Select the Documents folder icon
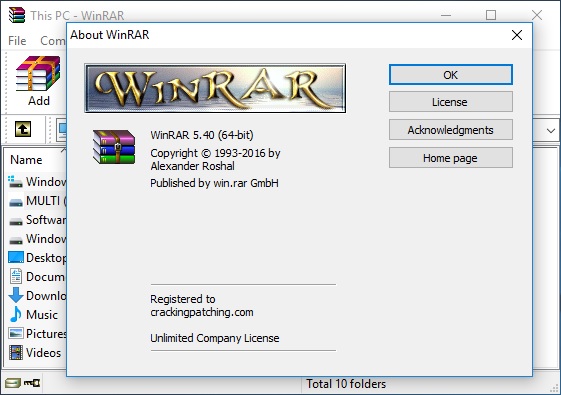 coord(16,277)
